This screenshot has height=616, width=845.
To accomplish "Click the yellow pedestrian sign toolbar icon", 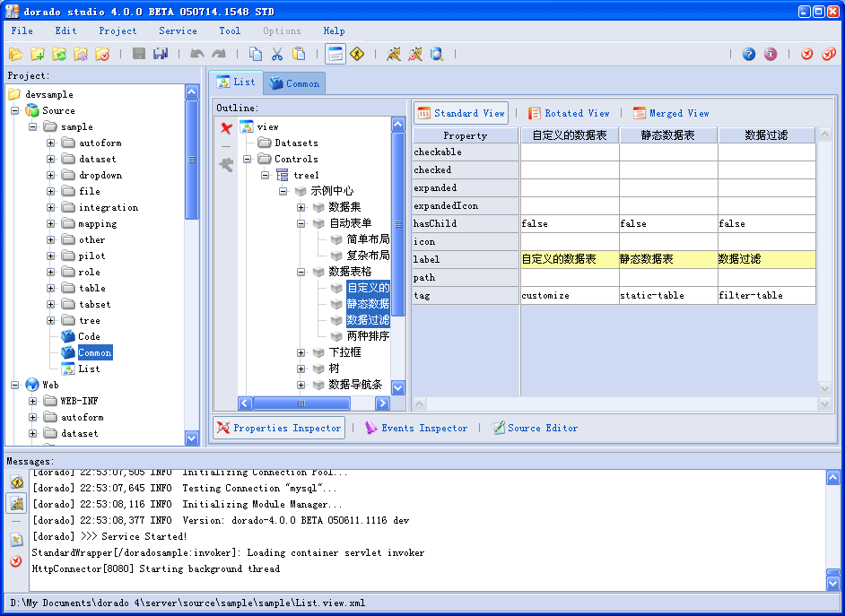I will (x=357, y=54).
